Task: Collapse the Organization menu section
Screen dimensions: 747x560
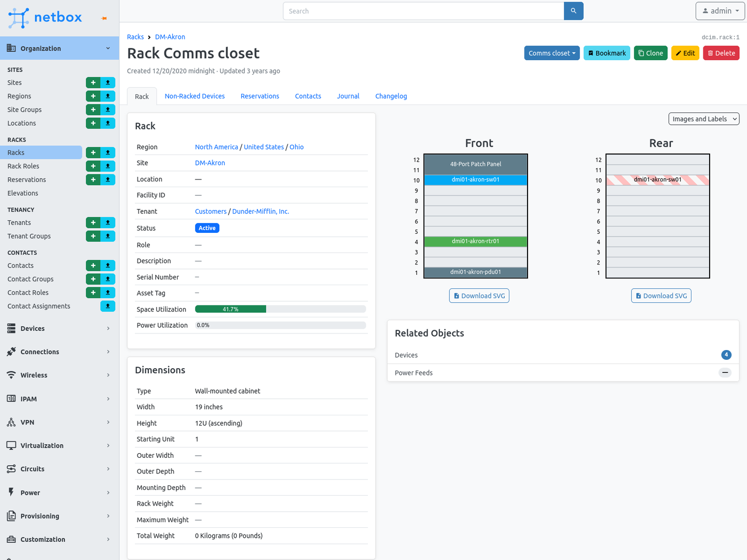Action: pyautogui.click(x=59, y=48)
